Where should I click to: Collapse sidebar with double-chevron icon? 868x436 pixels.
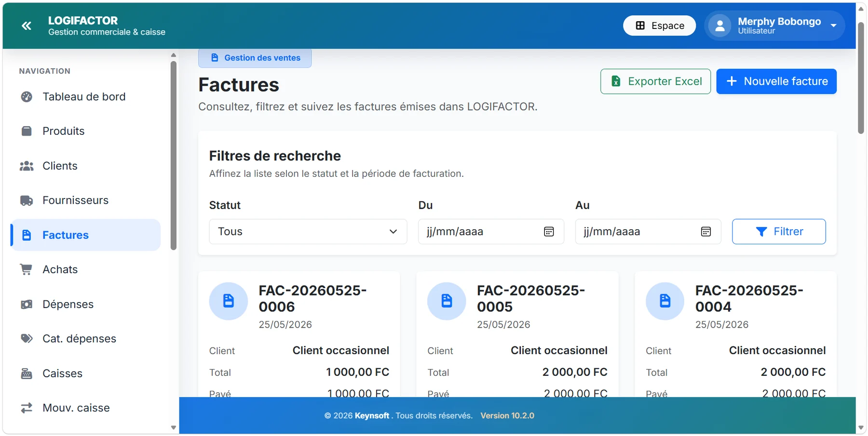pyautogui.click(x=27, y=26)
